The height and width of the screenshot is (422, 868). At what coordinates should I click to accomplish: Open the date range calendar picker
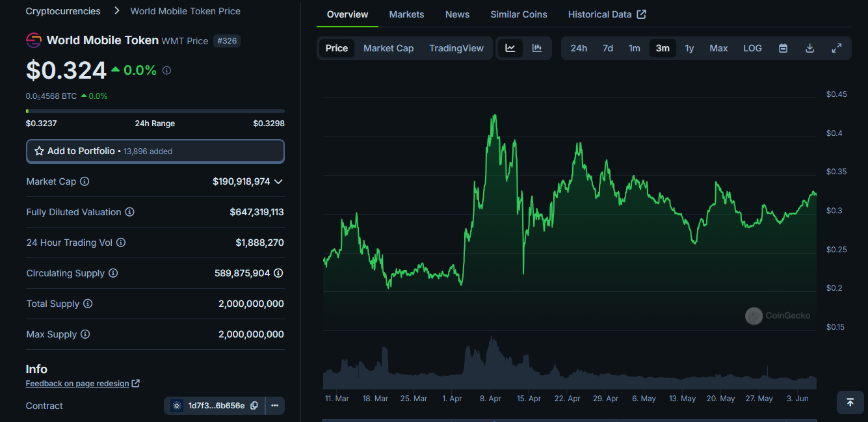[783, 47]
